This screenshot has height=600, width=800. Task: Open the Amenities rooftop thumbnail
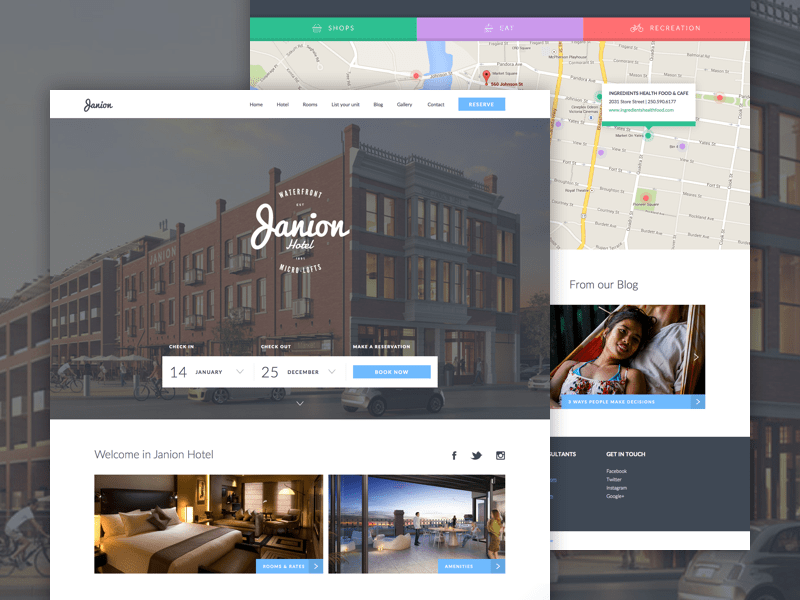click(416, 523)
